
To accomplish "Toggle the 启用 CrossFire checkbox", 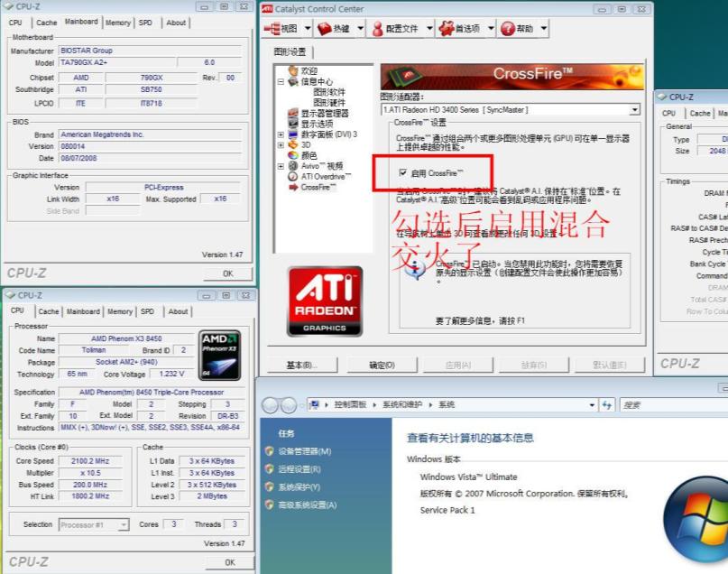I will click(x=403, y=172).
